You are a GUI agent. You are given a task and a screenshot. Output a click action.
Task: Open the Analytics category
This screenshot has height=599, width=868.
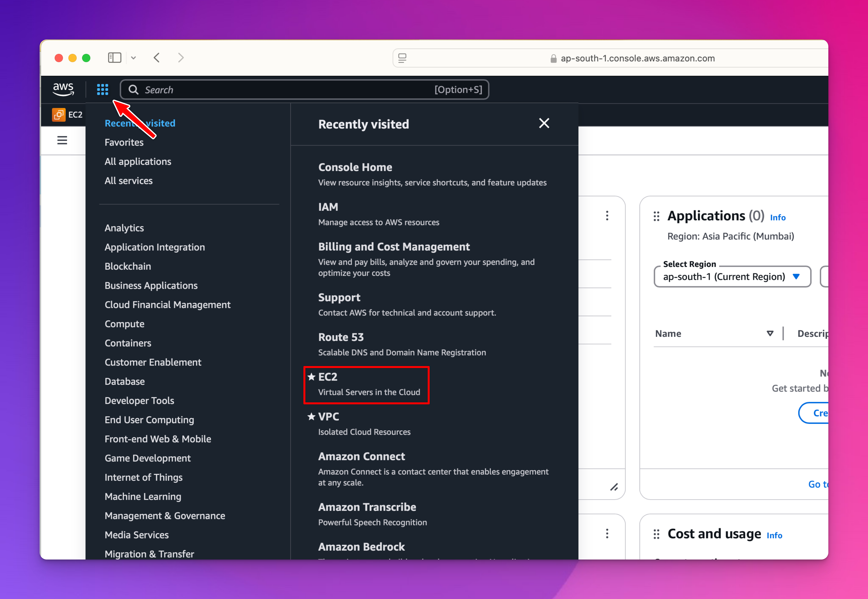click(124, 228)
